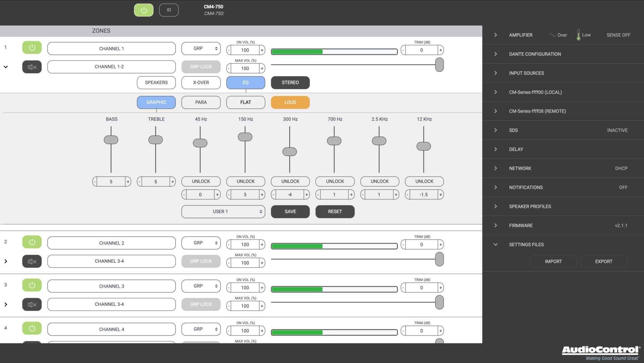Expand the Dante Configuration section
Viewport: 644px width, 363px height.
pyautogui.click(x=535, y=54)
